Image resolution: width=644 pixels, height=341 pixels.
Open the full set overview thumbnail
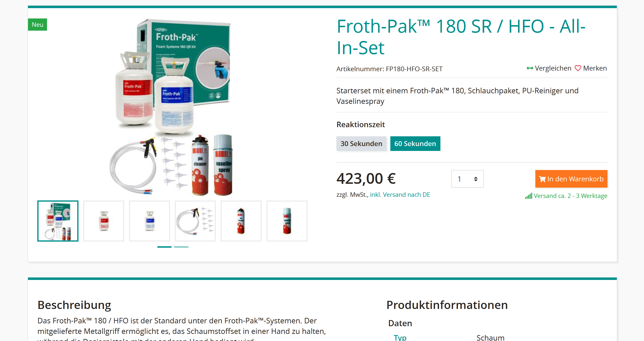pyautogui.click(x=58, y=221)
